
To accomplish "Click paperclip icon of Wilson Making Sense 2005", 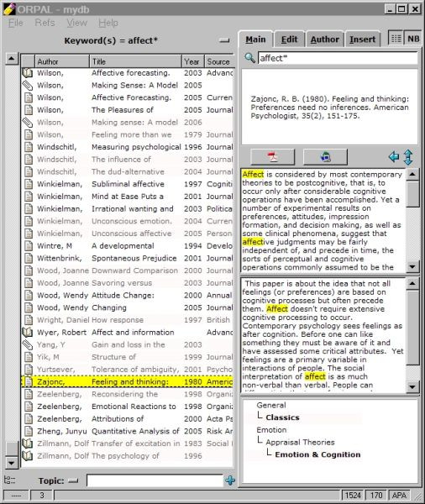I will (x=28, y=85).
